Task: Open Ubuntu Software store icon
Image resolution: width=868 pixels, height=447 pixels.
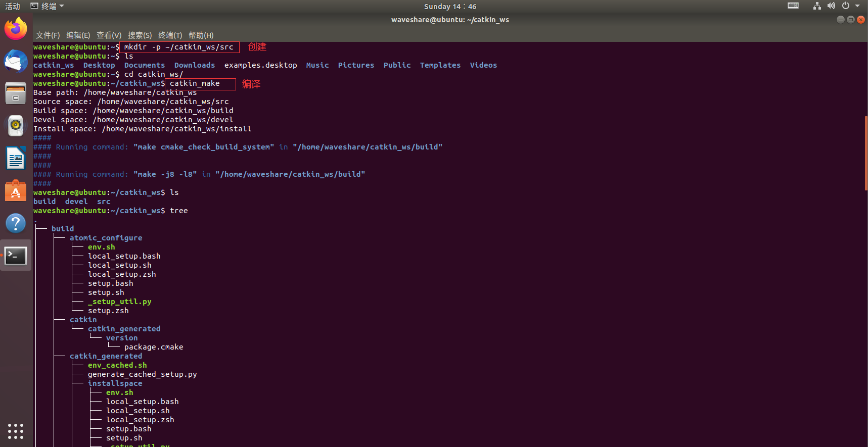Action: (x=16, y=191)
